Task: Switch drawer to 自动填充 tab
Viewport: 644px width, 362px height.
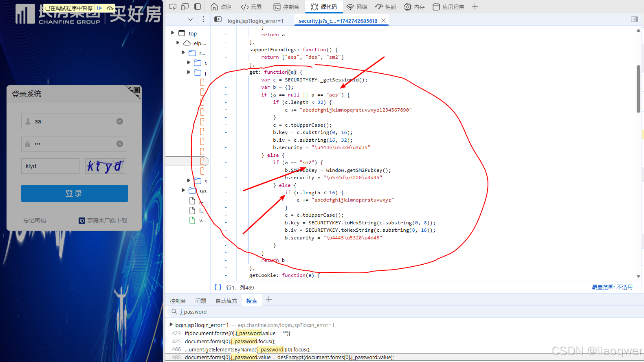Action: [226, 301]
